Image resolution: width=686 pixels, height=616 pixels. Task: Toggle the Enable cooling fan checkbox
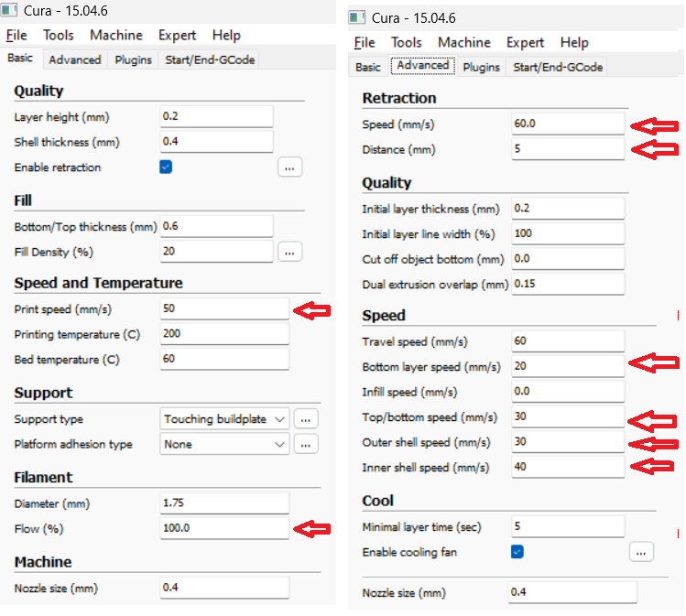click(517, 552)
